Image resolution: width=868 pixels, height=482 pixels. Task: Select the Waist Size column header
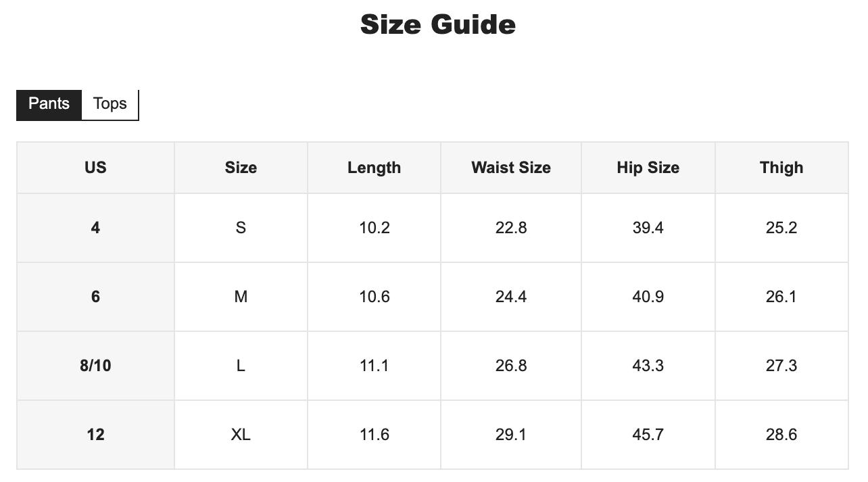pos(510,168)
